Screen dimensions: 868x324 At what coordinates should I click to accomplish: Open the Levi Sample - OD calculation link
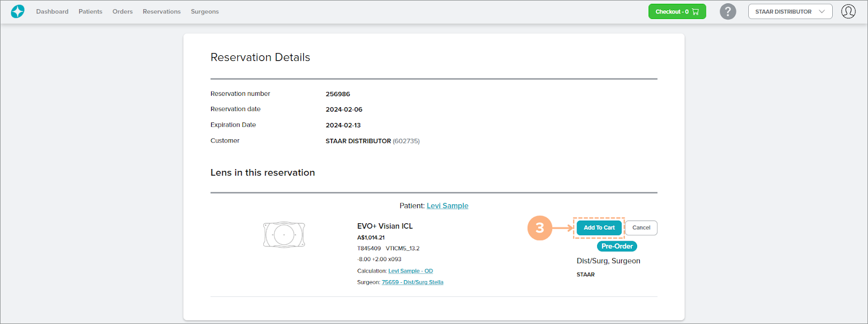coord(410,271)
